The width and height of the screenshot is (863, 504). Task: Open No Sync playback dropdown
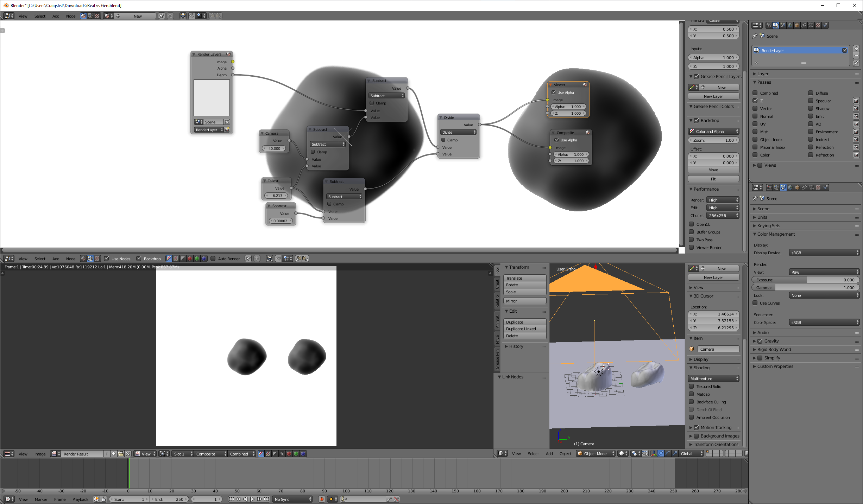[293, 499]
